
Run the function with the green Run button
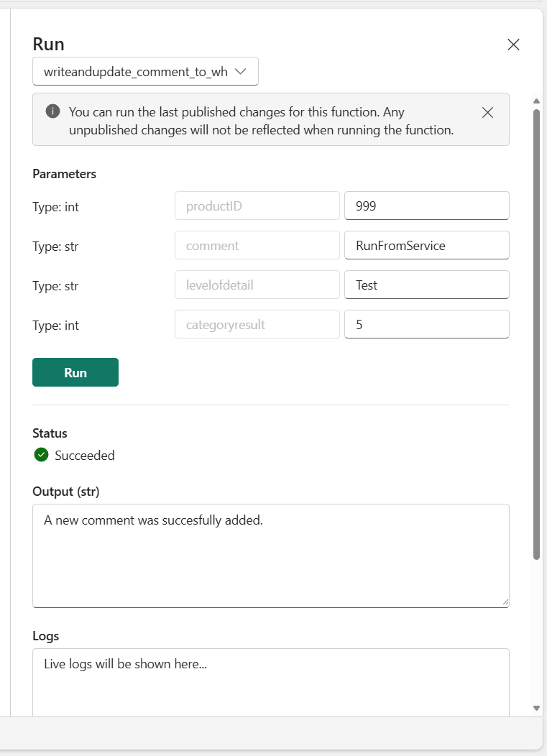click(75, 372)
